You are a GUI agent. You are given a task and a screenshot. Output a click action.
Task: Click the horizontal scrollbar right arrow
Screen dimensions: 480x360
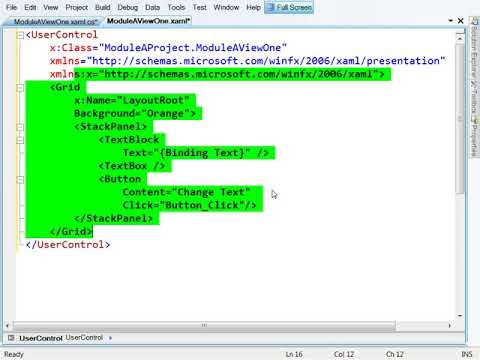(x=450, y=325)
